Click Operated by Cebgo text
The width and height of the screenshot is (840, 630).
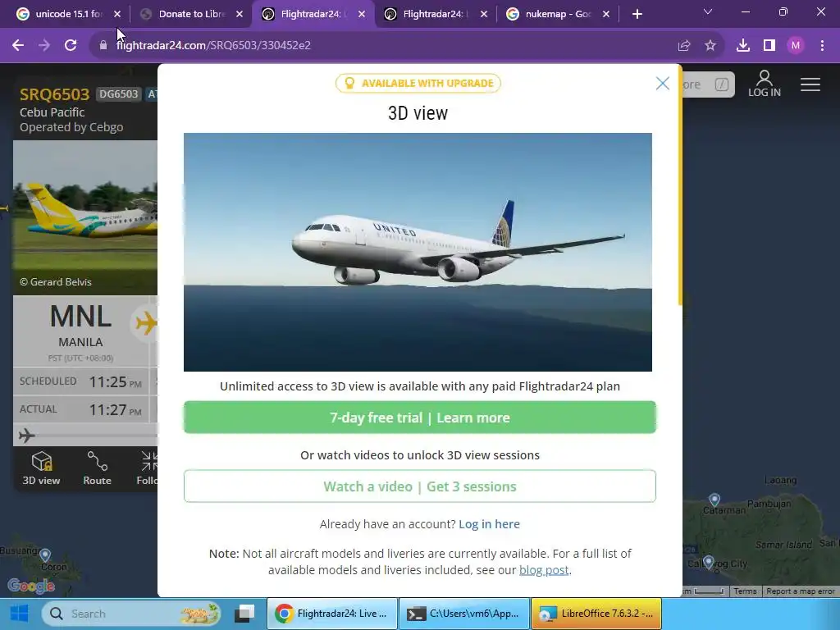pos(71,127)
